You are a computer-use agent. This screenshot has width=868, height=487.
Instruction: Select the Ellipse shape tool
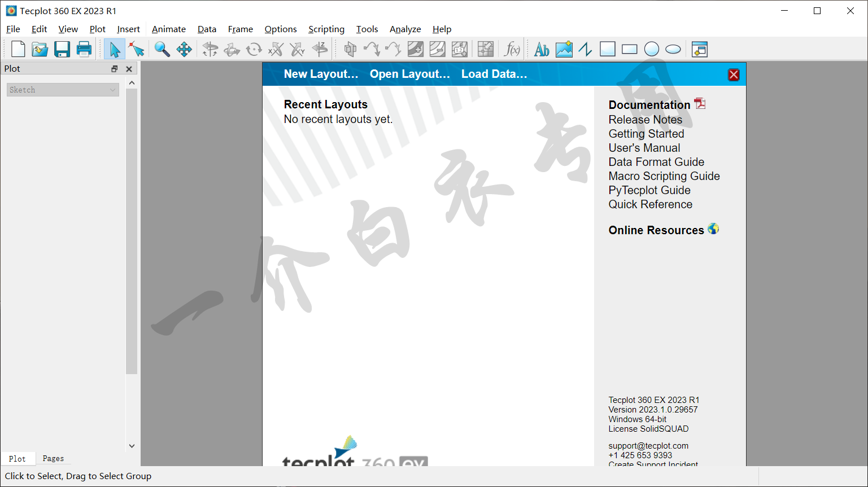point(673,50)
